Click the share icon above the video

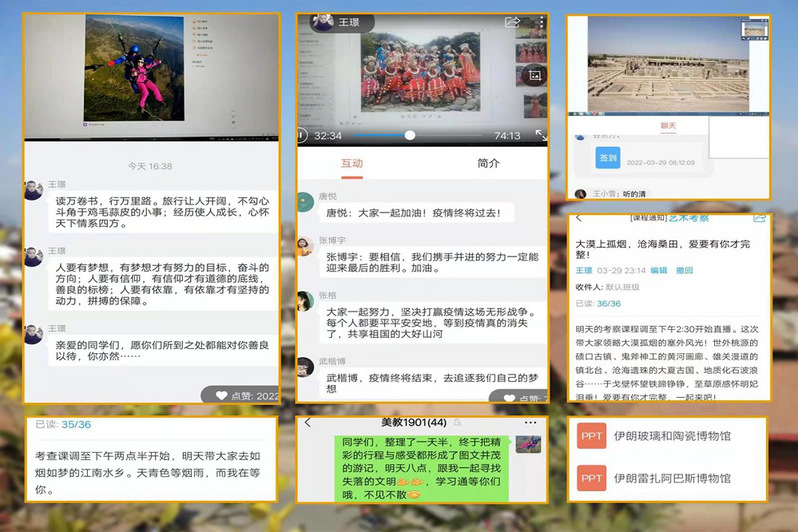(x=512, y=22)
